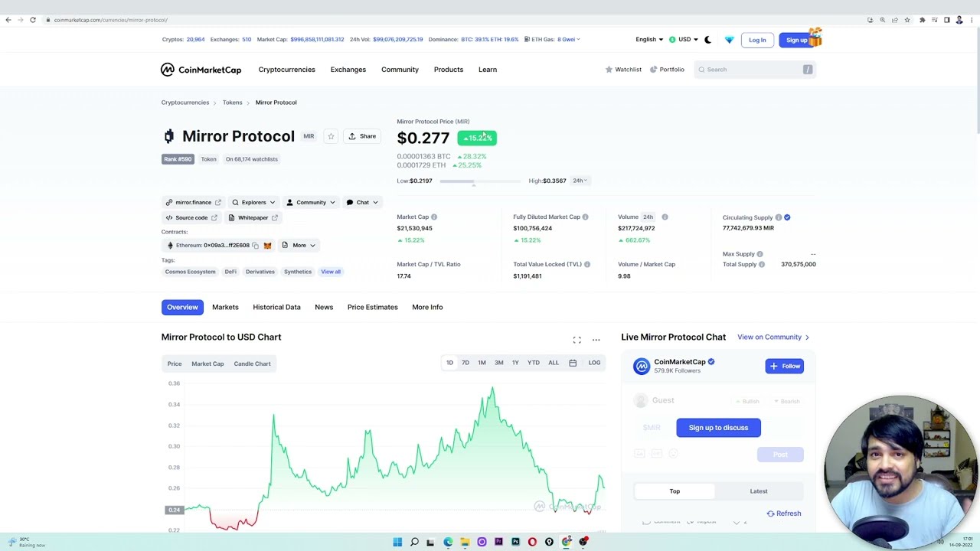
Task: Copy the Ethereum contract address
Action: (256, 246)
